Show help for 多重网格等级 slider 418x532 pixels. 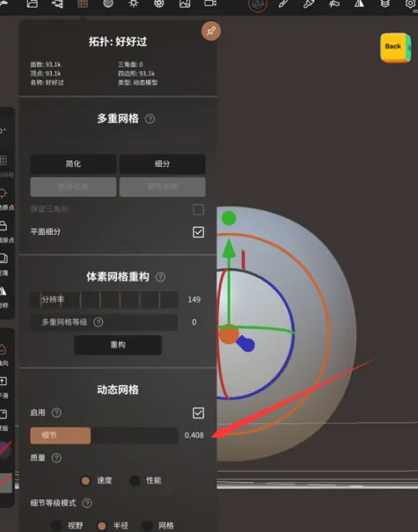click(x=98, y=322)
